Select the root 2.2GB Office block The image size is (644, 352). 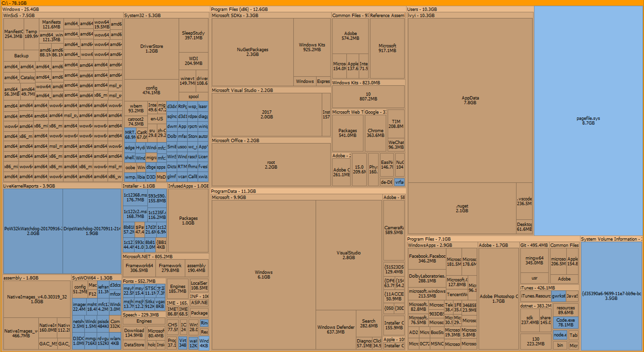271,164
